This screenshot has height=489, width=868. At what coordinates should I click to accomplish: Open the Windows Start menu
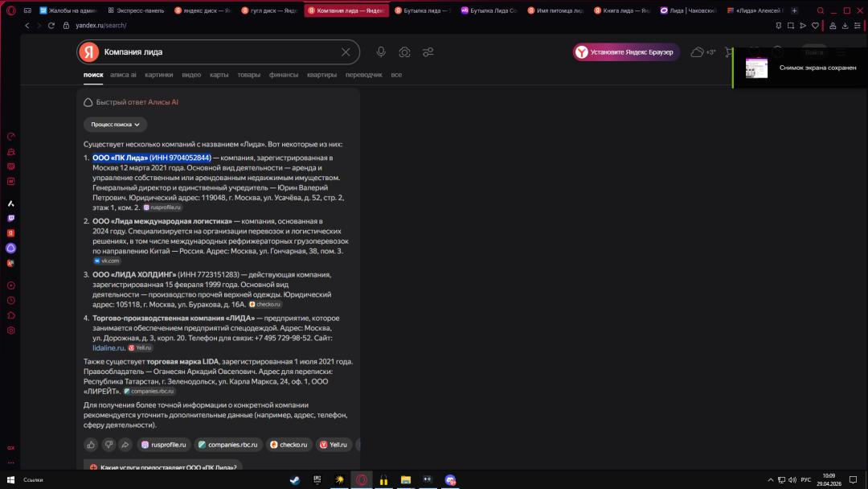point(10,479)
